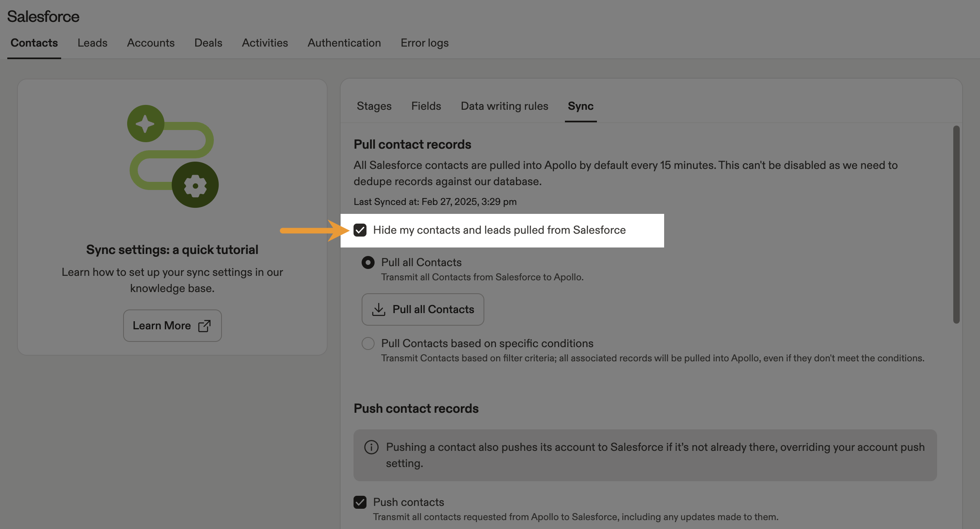Click the Learn More button
The image size is (980, 529).
pos(172,326)
